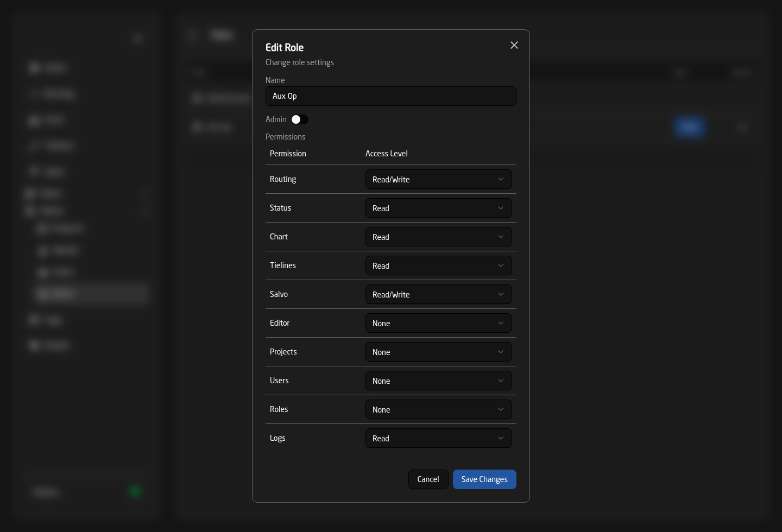Click the Routing permission label
Screen dimensions: 782x532
[x=283, y=179]
